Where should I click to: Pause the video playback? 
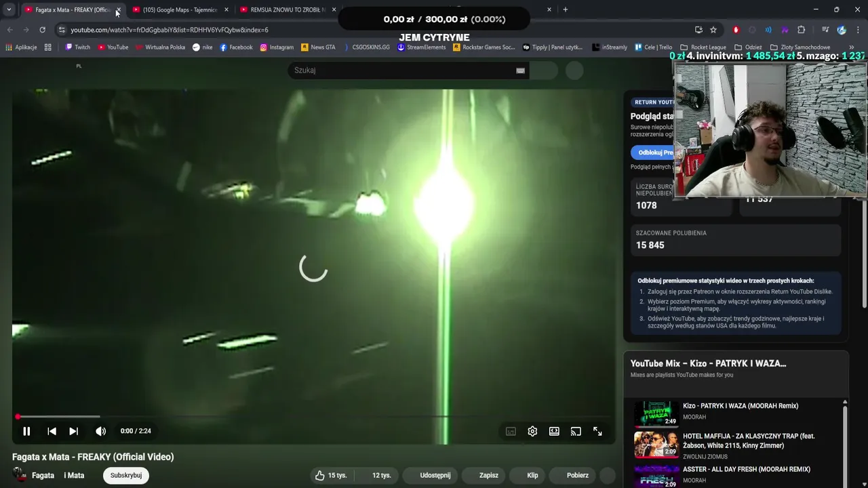click(26, 431)
